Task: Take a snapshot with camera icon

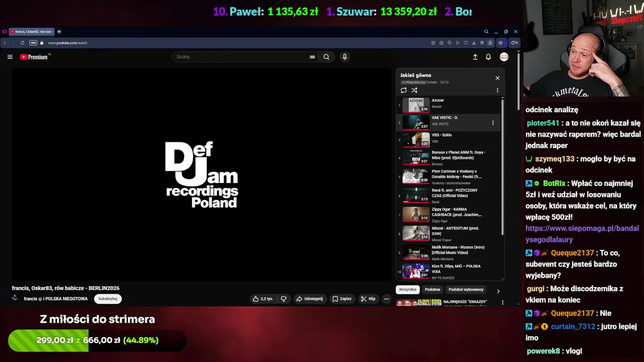Action: pos(441,43)
